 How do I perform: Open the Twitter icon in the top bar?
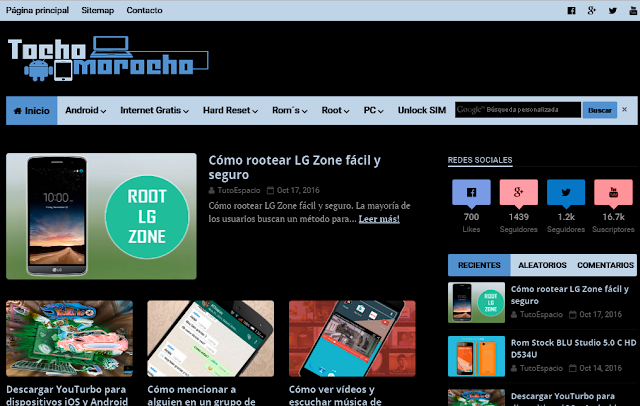tap(613, 11)
